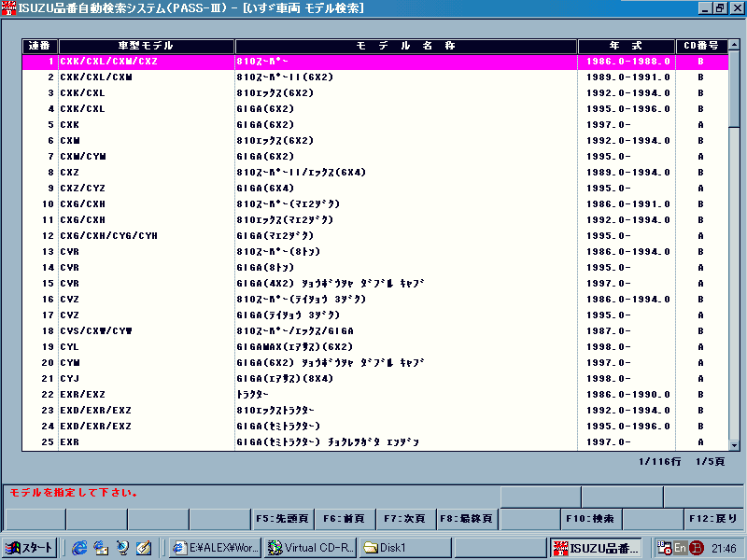Click ISUZU品番 taskbar button
The height and width of the screenshot is (560, 747).
pyautogui.click(x=596, y=548)
